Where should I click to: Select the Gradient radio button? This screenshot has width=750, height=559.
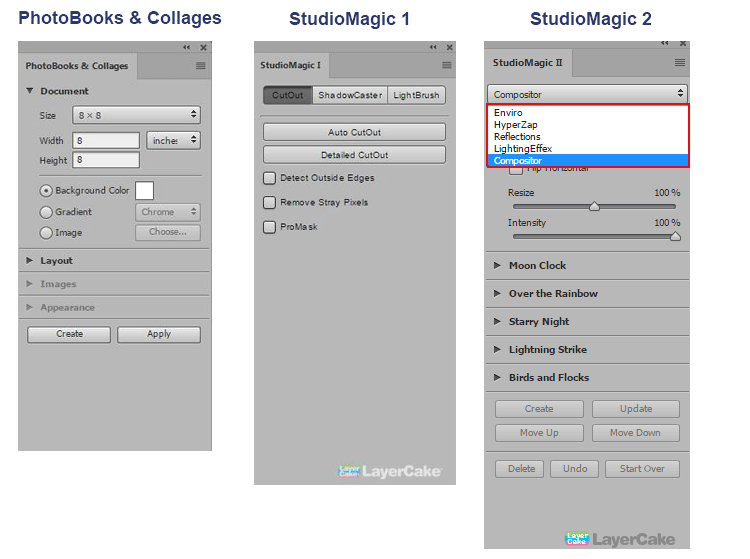click(46, 212)
